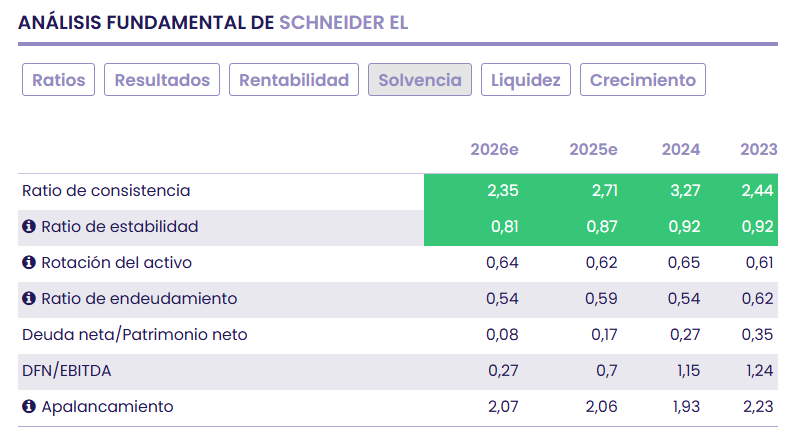Image resolution: width=792 pixels, height=438 pixels.
Task: Go to the Liquidez tab
Action: pyautogui.click(x=525, y=80)
